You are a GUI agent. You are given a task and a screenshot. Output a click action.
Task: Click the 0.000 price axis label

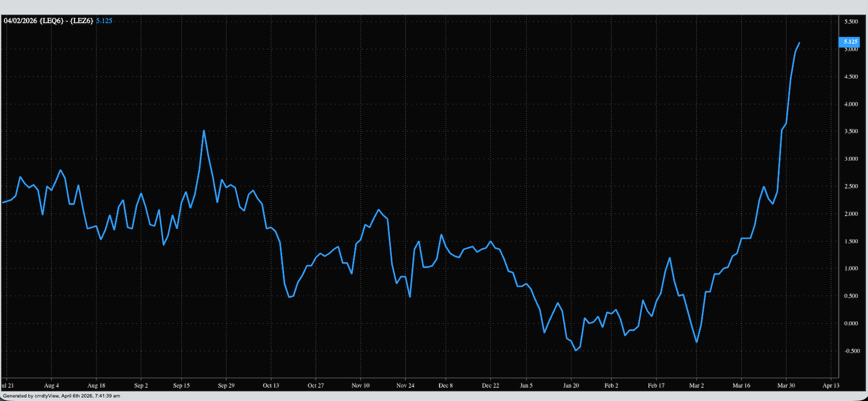pos(851,323)
